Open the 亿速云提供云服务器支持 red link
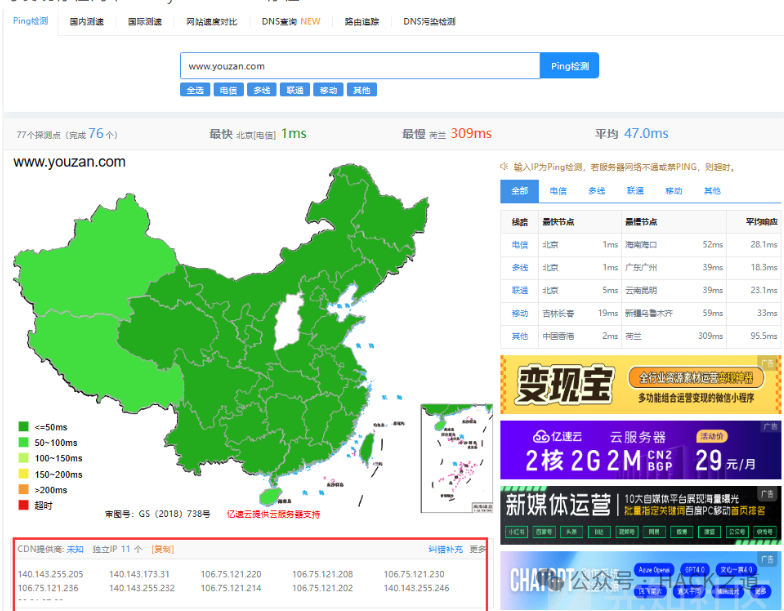This screenshot has height=611, width=784. click(x=274, y=514)
